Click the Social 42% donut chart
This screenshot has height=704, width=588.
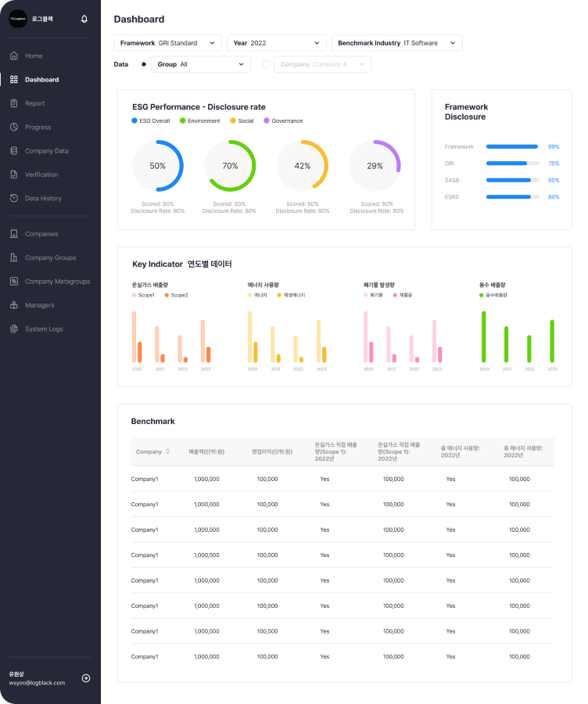coord(303,166)
